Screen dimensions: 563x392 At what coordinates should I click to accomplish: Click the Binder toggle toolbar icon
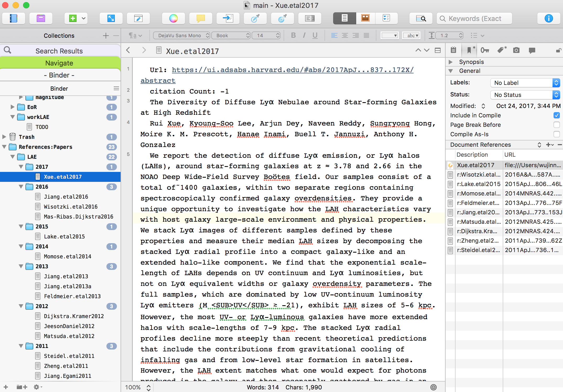click(13, 18)
